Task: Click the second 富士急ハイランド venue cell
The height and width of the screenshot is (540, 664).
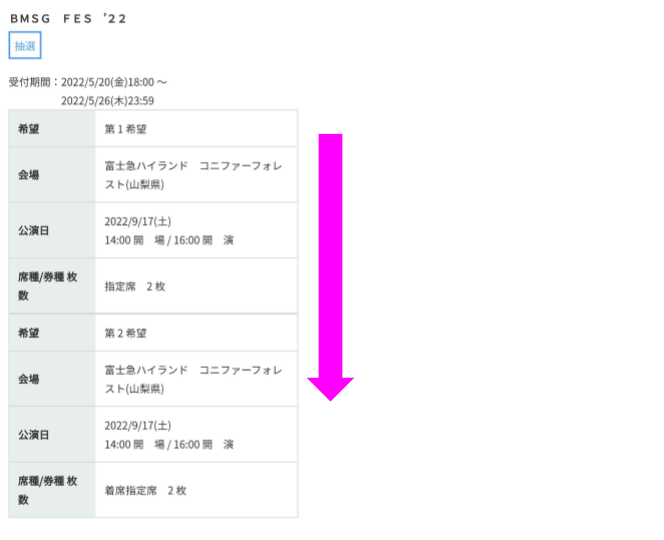Action: click(196, 379)
